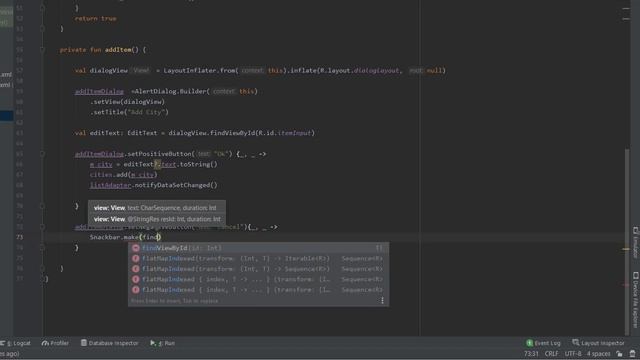The image size is (640, 360).
Task: Open the Device File Explorer side tab
Action: point(636,300)
